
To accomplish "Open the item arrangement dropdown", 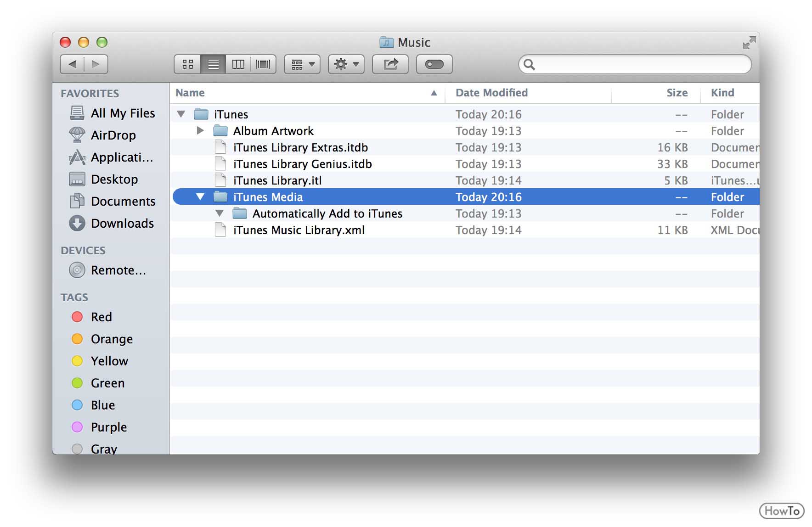I will coord(302,64).
